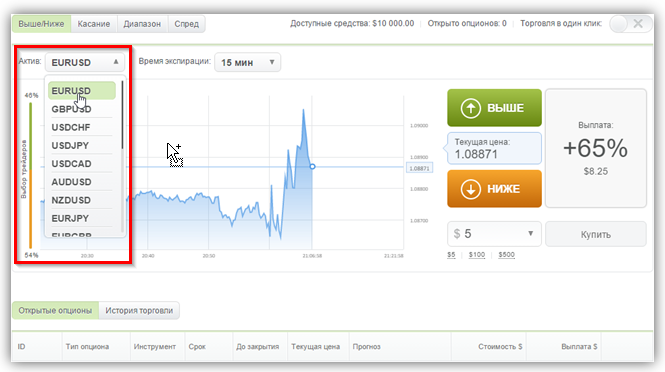Image resolution: width=665 pixels, height=372 pixels.
Task: Click the Купить button
Action: pos(595,234)
